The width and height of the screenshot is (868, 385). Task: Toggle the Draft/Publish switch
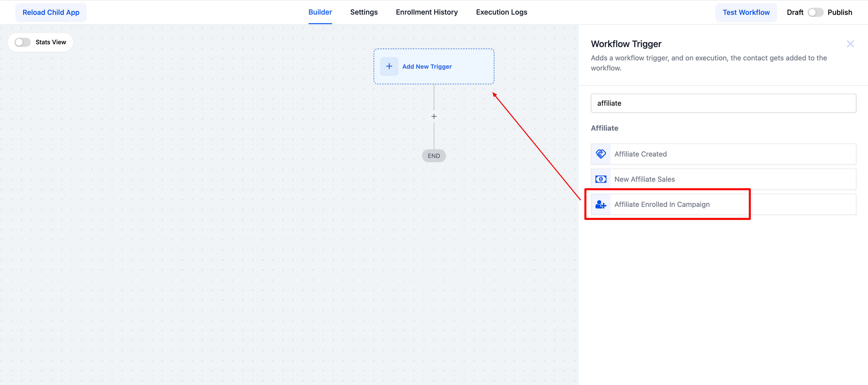point(815,13)
